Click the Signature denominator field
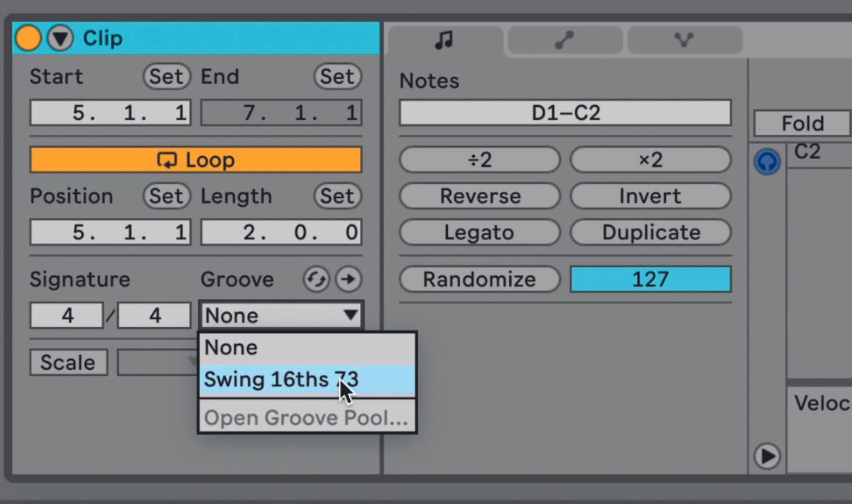The image size is (852, 504). pos(154,315)
